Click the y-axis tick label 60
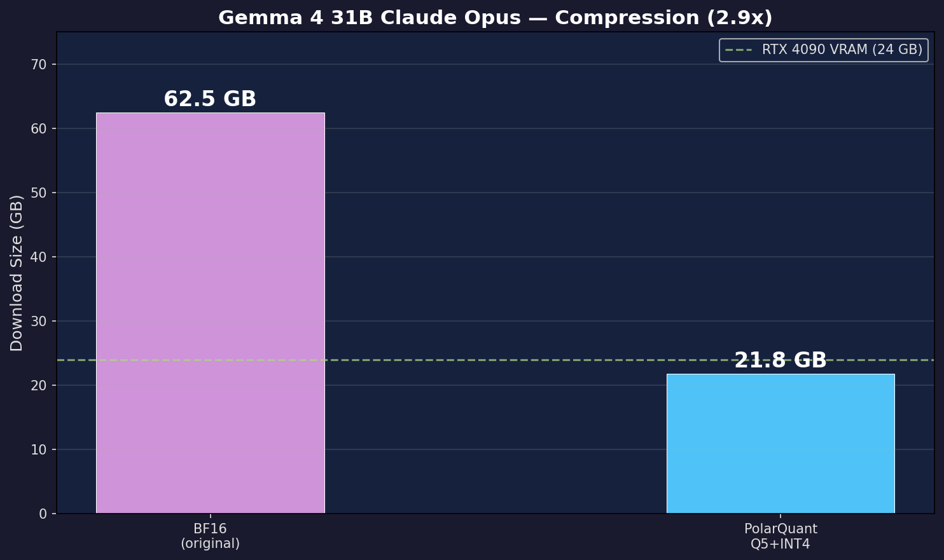Image resolution: width=944 pixels, height=560 pixels. click(39, 128)
